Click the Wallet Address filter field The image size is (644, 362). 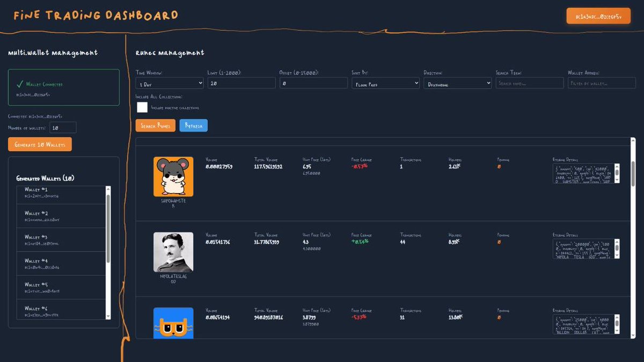(602, 83)
